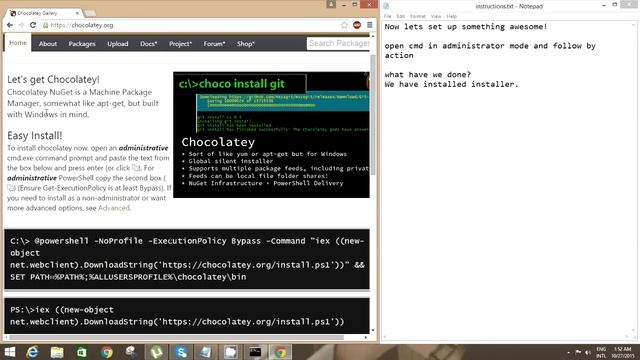Viewport: 640px width, 360px height.
Task: Open Skype from the taskbar
Action: 182,352
